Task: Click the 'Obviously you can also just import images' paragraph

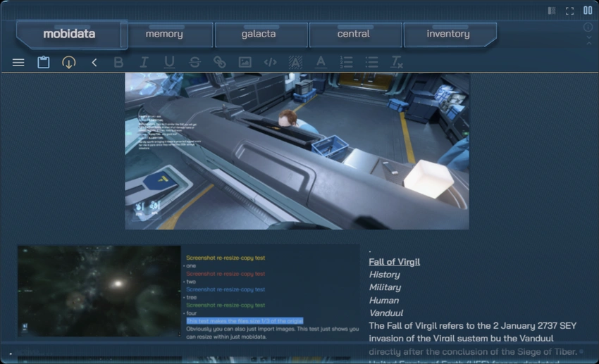Action: [x=273, y=333]
